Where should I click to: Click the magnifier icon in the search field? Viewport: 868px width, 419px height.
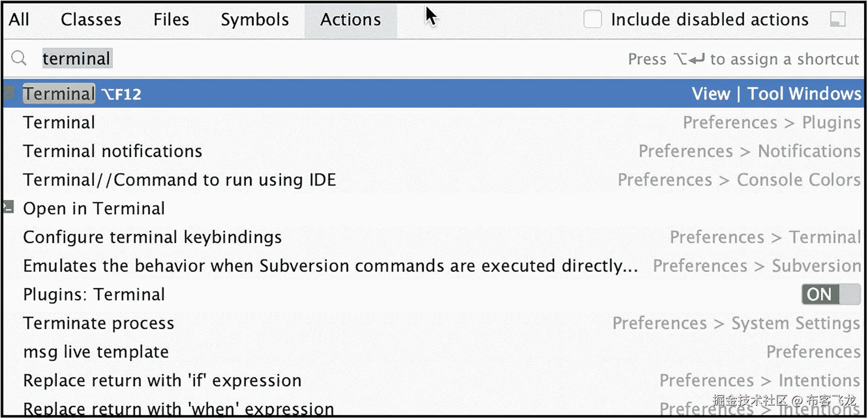pyautogui.click(x=19, y=58)
